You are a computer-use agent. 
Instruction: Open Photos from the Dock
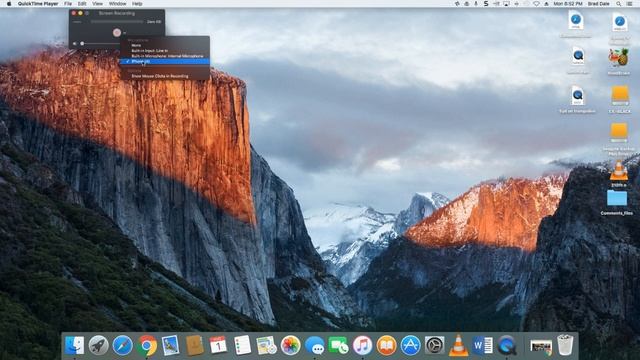pos(291,345)
